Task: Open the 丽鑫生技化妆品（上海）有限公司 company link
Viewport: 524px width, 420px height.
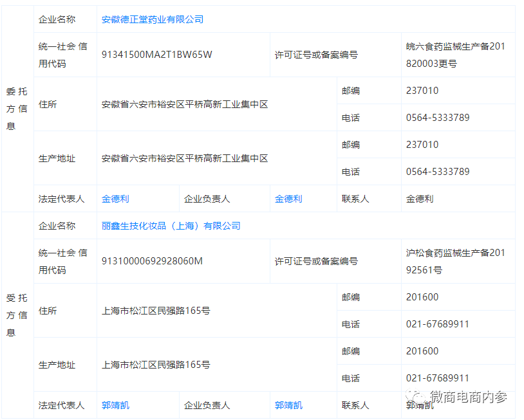Action: click(171, 226)
